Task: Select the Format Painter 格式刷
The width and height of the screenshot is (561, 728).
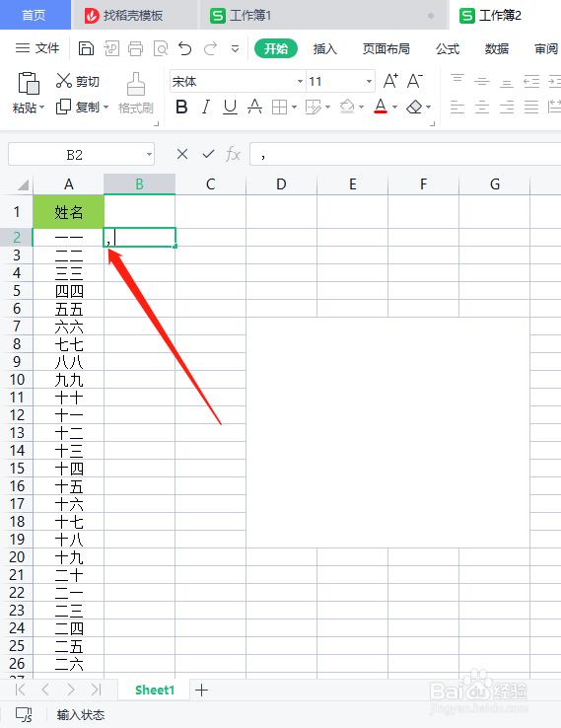Action: (x=135, y=94)
